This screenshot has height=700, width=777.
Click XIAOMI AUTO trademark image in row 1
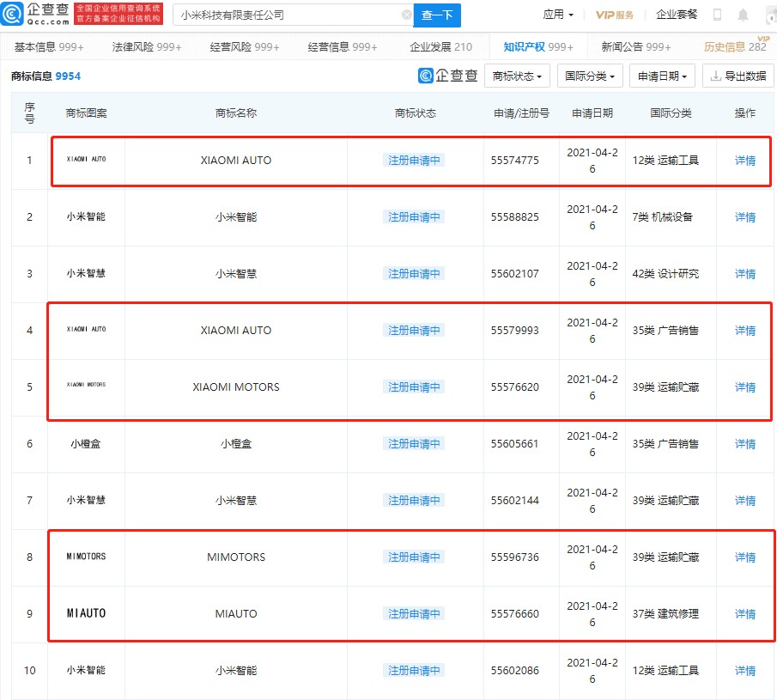click(86, 159)
